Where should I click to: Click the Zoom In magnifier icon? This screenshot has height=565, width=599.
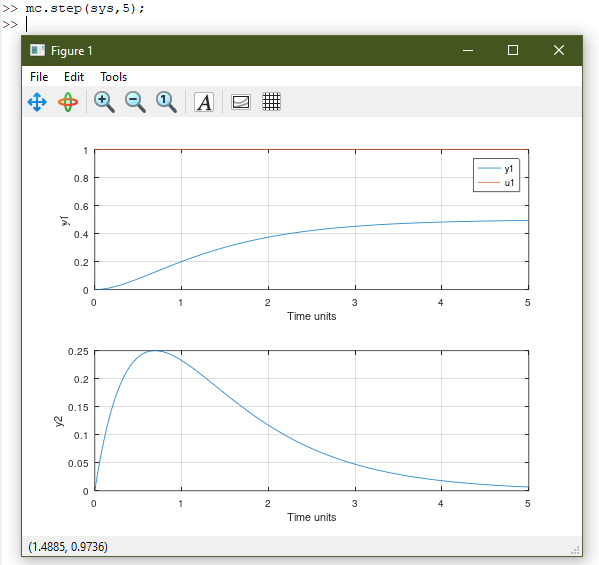pyautogui.click(x=104, y=102)
